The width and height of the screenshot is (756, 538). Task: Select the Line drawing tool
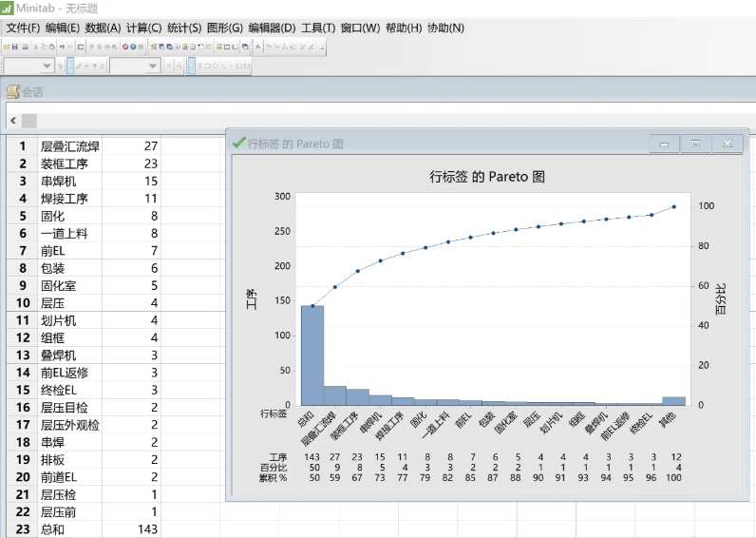click(x=223, y=66)
